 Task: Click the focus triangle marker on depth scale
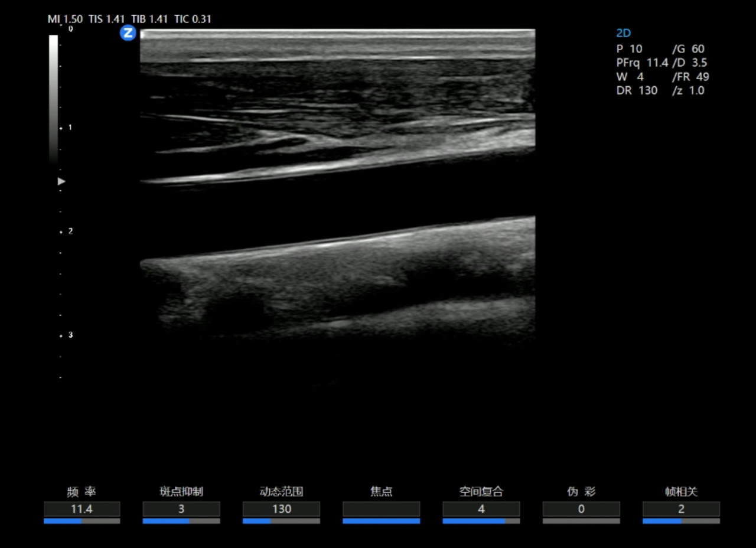coord(61,181)
